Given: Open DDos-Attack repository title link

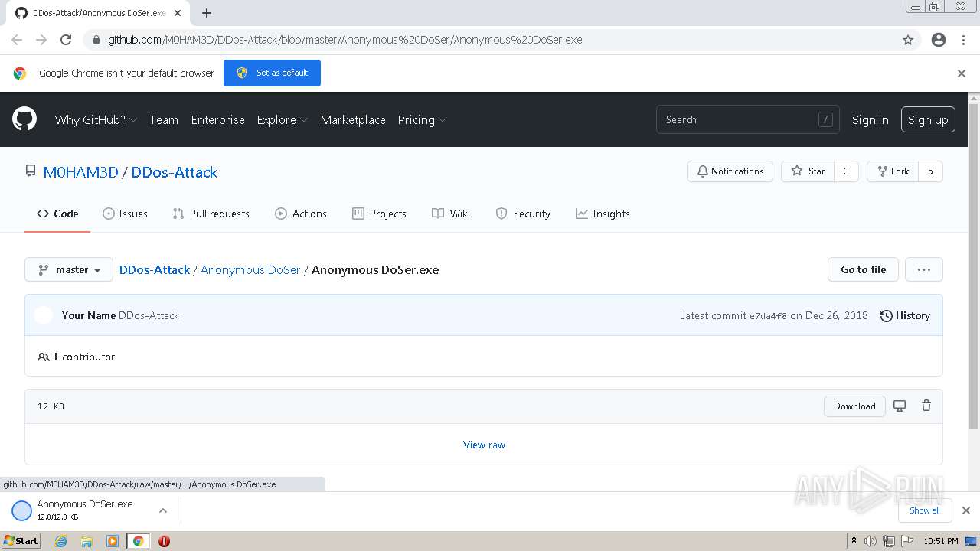Looking at the screenshot, I should tap(175, 172).
